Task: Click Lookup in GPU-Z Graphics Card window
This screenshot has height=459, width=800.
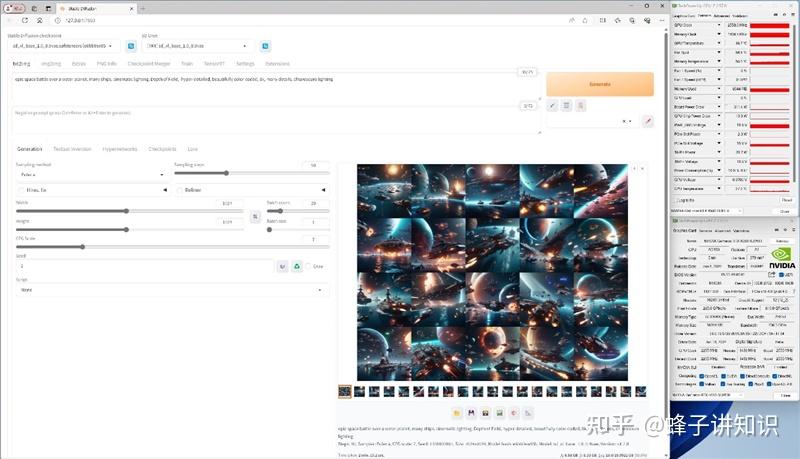Action: click(782, 241)
